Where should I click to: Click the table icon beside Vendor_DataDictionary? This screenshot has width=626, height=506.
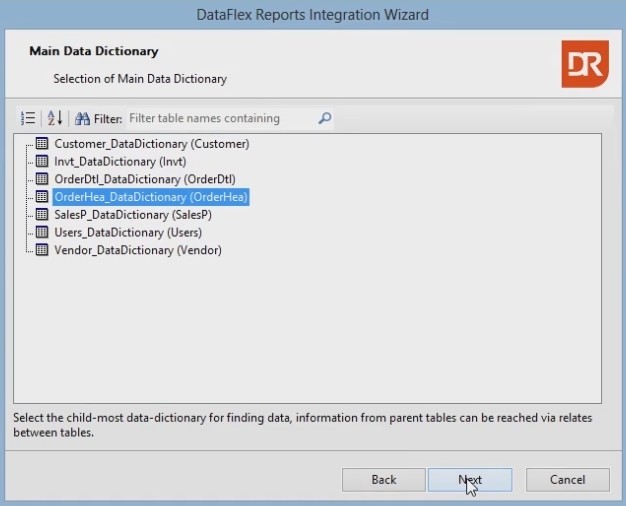(42, 250)
